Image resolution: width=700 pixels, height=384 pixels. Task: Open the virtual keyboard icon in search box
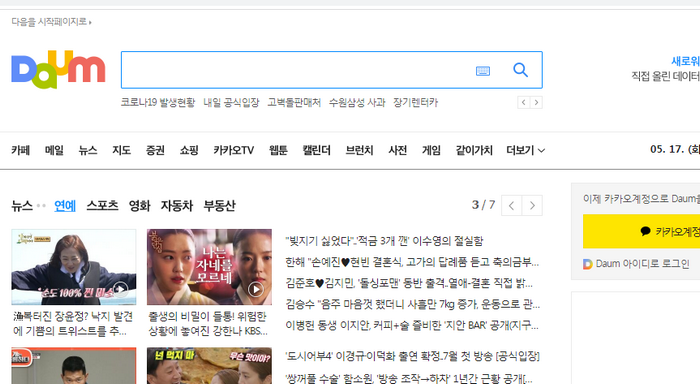[483, 71]
